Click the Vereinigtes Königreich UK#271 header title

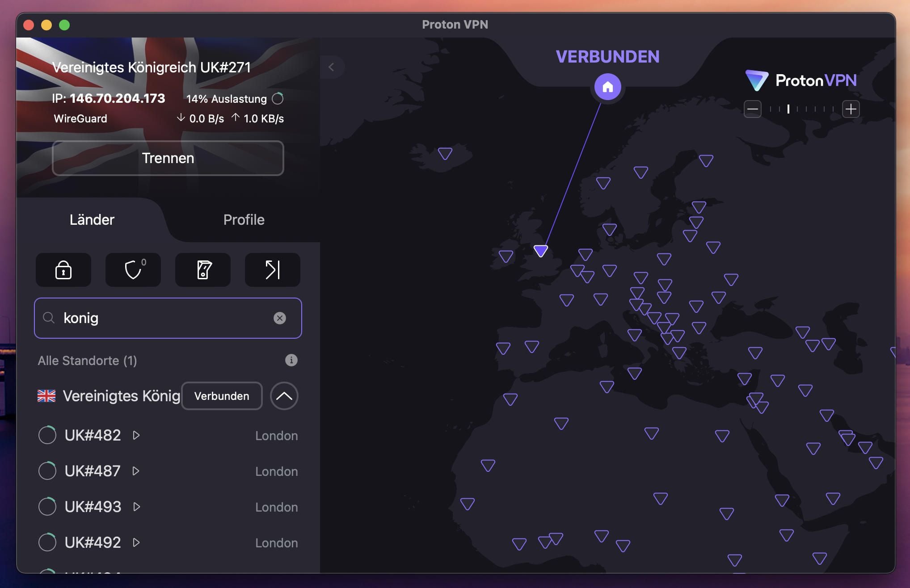pyautogui.click(x=152, y=67)
